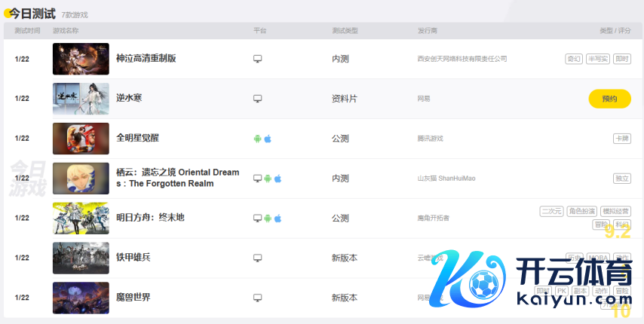Open the 明日方舟：终末地 thumbnail image

coord(81,219)
